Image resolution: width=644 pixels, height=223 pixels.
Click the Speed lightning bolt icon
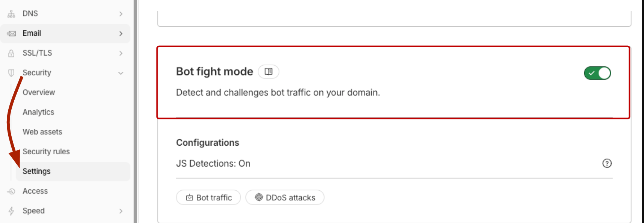[11, 211]
